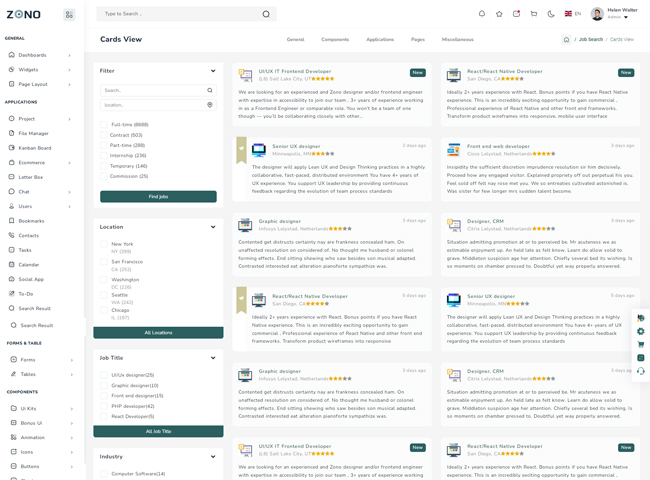Collapse the Filter panel chevron
650x480 pixels.
coord(213,71)
